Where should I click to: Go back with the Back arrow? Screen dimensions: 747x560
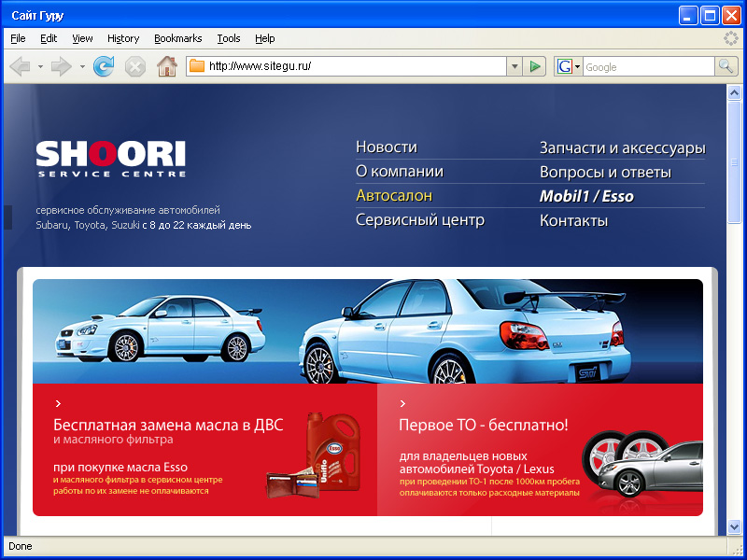coord(20,66)
